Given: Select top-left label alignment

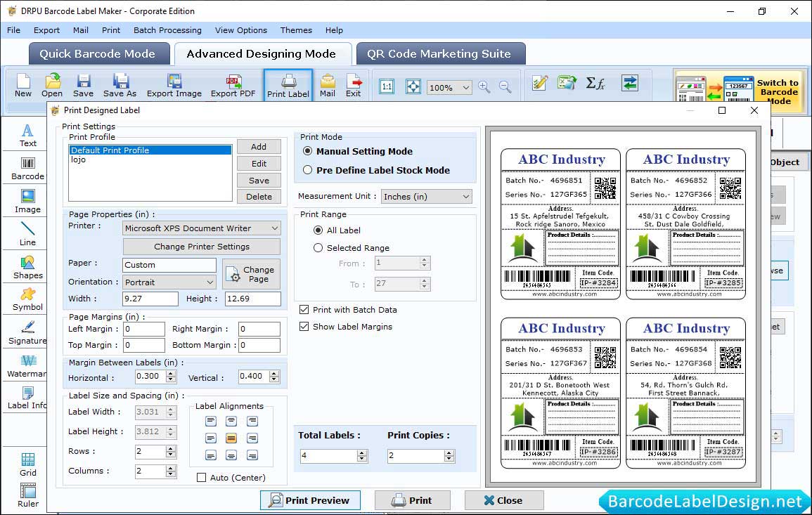Looking at the screenshot, I should (x=211, y=421).
